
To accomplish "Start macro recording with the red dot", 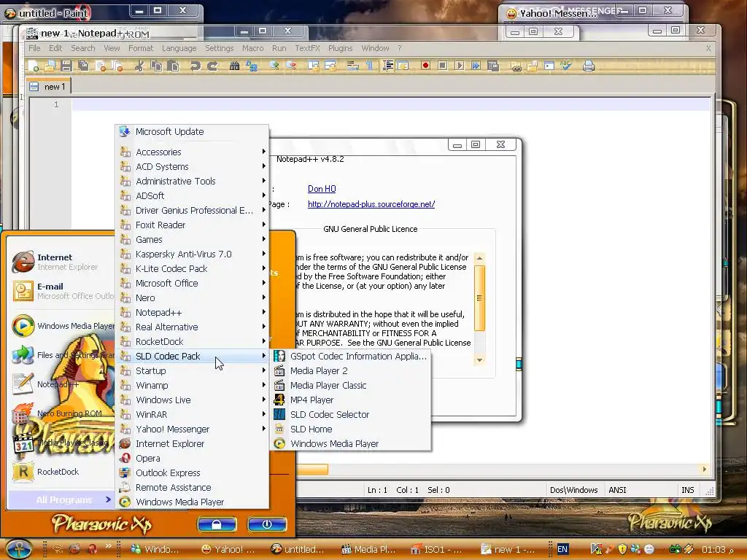I will click(425, 65).
